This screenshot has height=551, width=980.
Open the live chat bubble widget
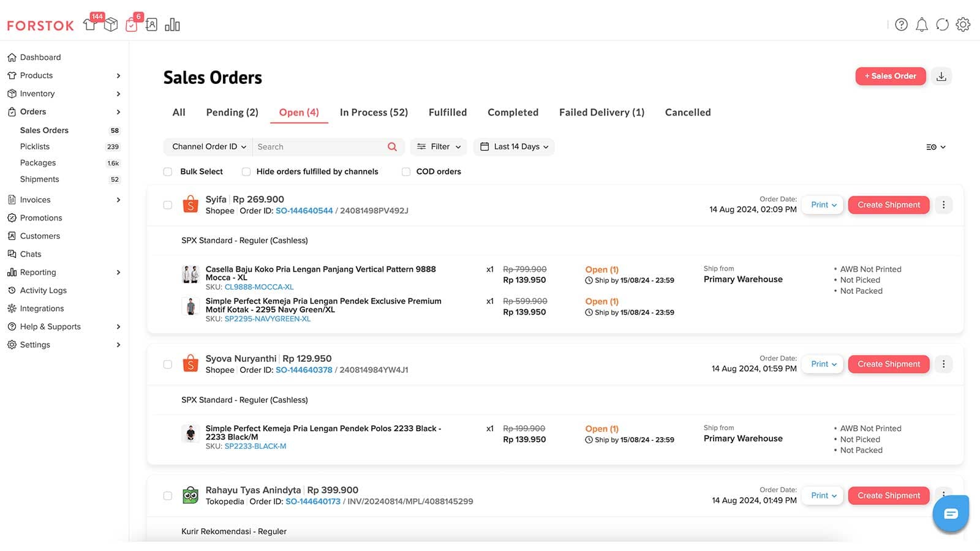click(x=951, y=514)
